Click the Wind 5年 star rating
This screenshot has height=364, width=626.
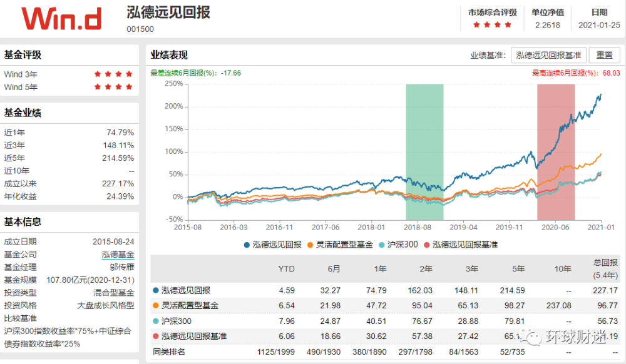(113, 87)
